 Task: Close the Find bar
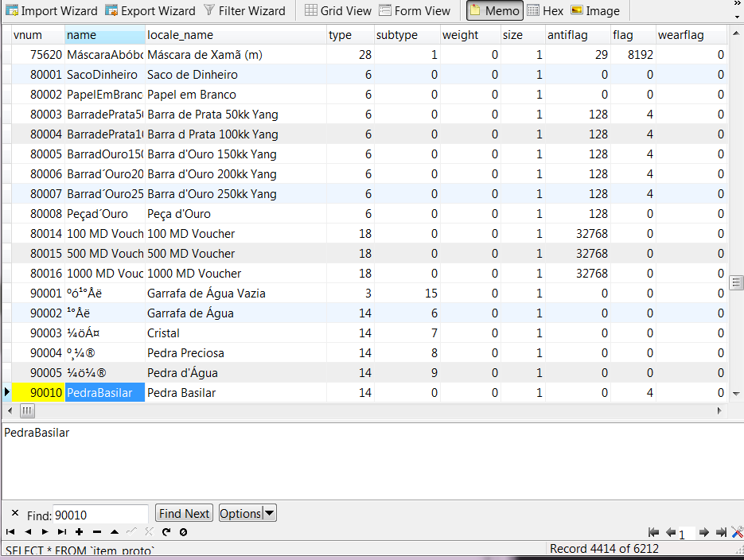pyautogui.click(x=15, y=513)
